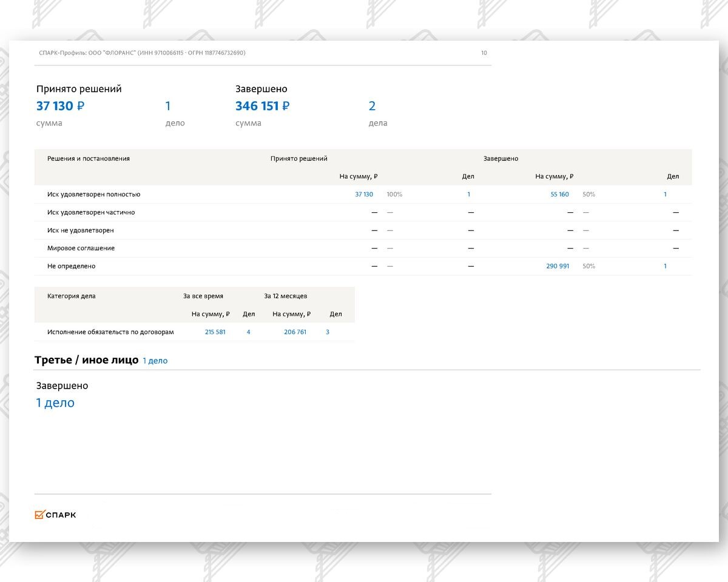
Task: Click the За 12 месяцев column header
Action: 285,296
